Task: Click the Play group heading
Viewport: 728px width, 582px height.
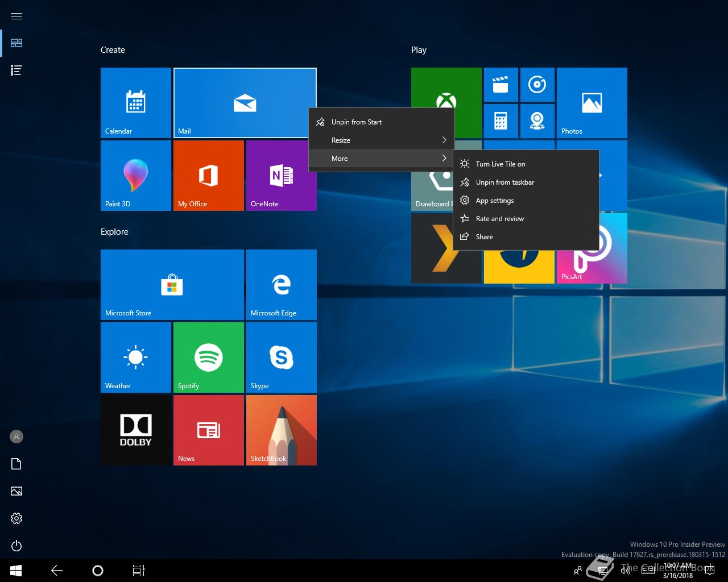Action: pyautogui.click(x=419, y=50)
